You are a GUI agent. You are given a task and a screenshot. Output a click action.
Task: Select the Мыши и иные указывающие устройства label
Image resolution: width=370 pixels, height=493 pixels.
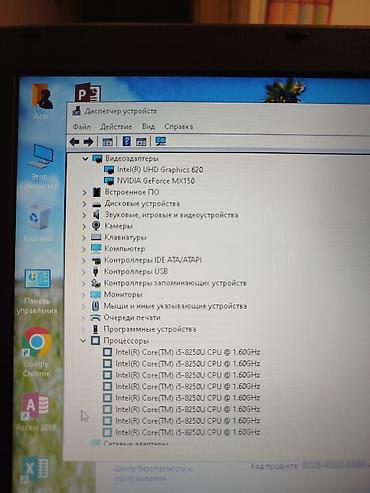point(175,306)
